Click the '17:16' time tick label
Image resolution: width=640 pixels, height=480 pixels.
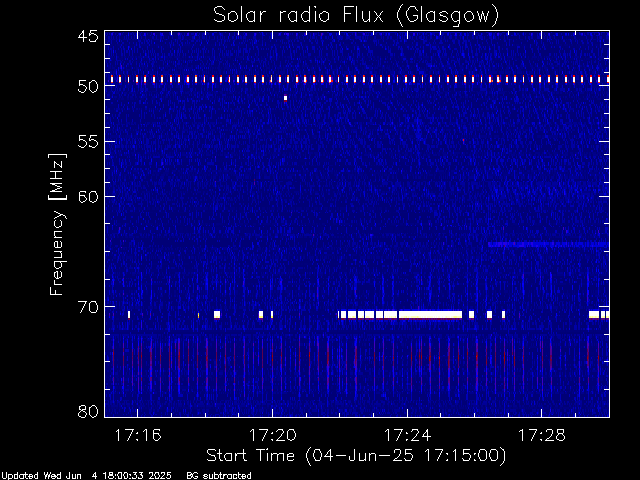pos(138,436)
